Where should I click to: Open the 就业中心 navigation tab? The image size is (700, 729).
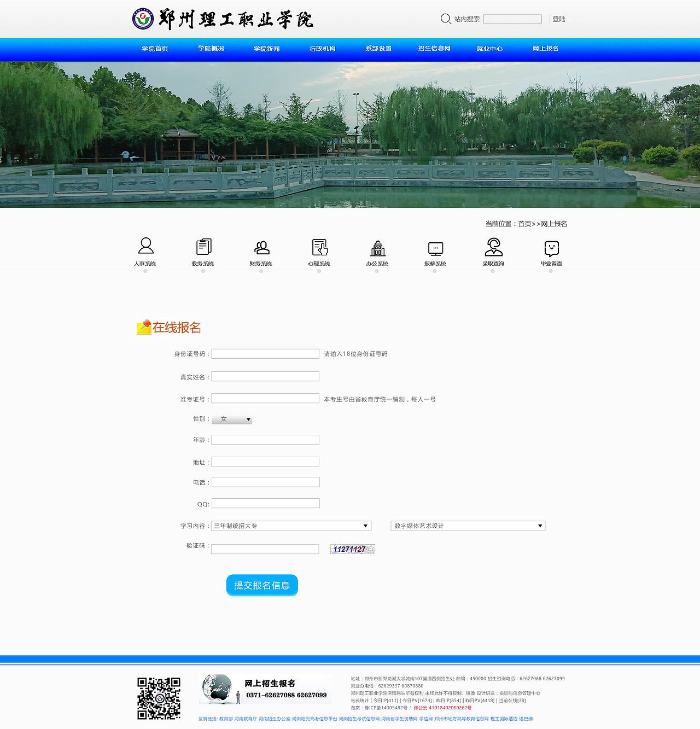click(x=489, y=48)
